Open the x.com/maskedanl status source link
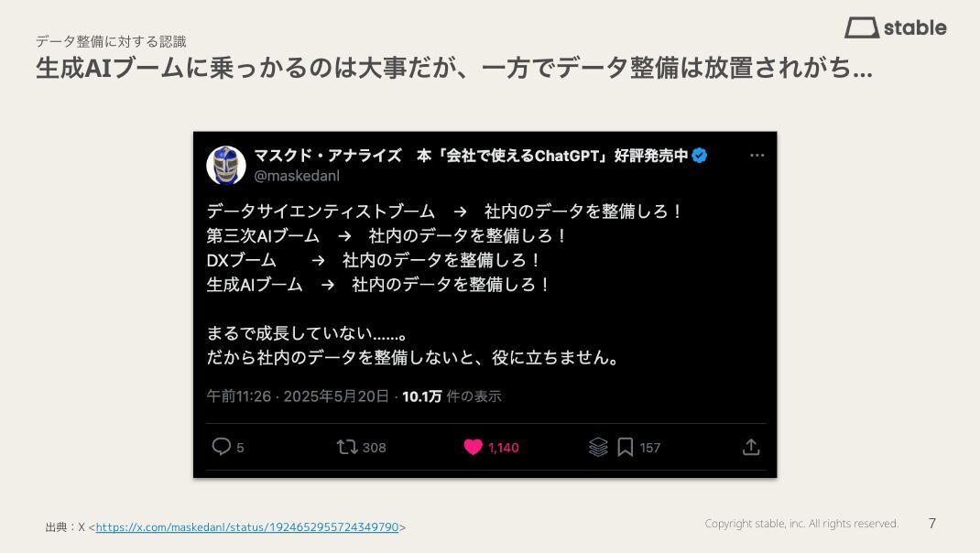The height and width of the screenshot is (553, 980). [247, 526]
